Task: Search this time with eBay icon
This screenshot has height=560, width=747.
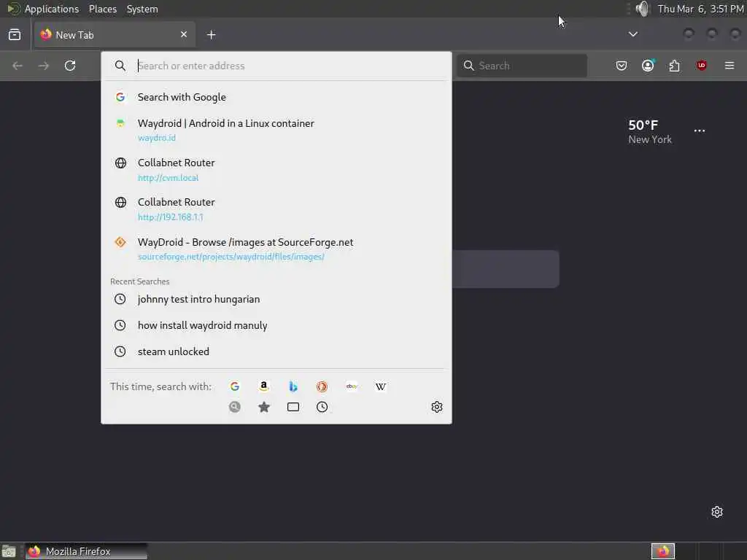Action: (x=352, y=386)
